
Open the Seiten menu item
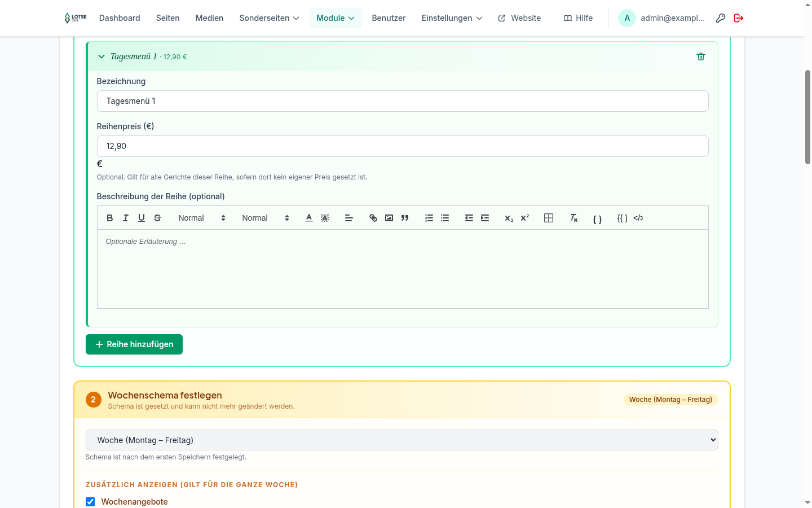point(168,18)
